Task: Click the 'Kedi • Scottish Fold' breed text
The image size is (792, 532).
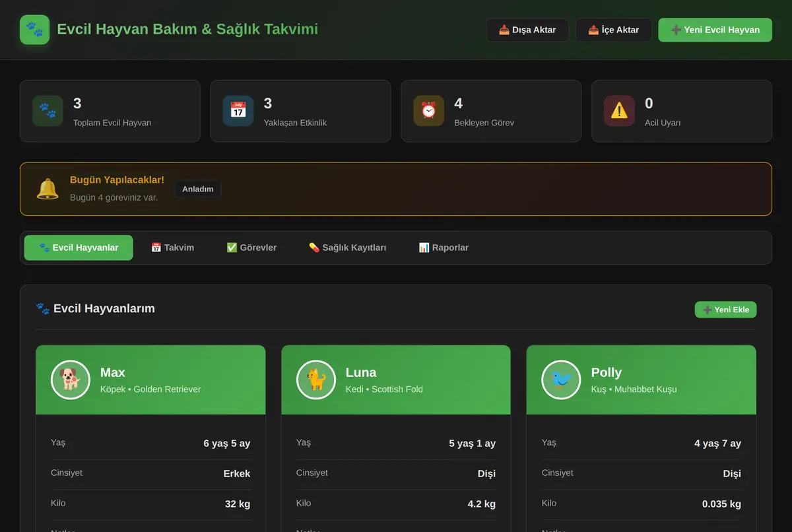Action: click(x=384, y=389)
